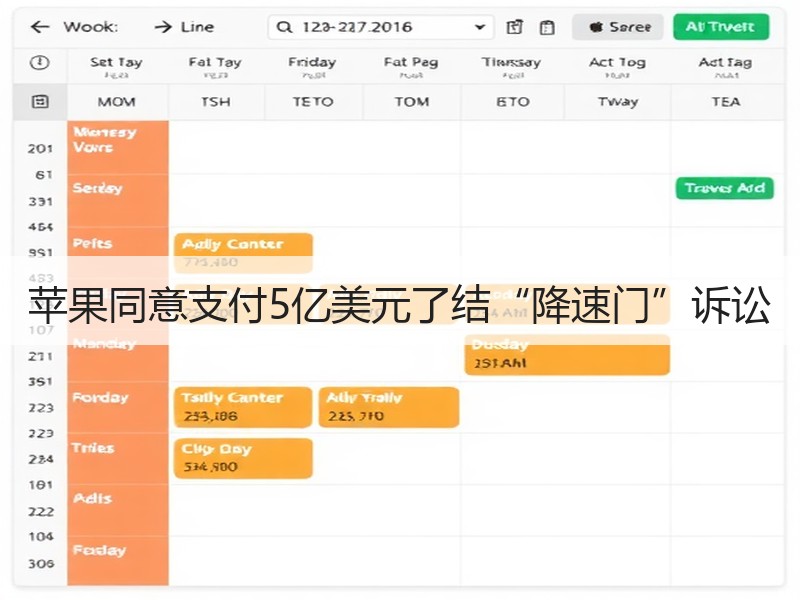Click the calendar icon below the clock
800x600 pixels.
40,102
